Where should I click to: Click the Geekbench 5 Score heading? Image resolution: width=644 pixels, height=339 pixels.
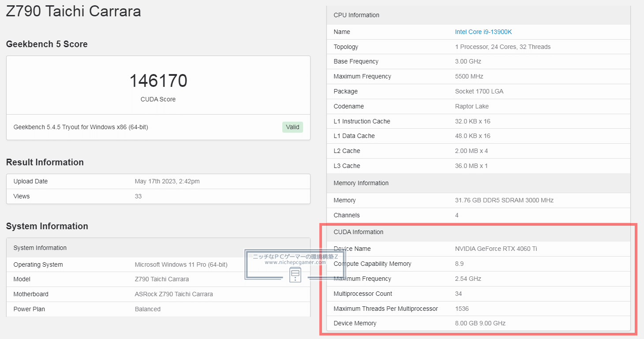tap(47, 44)
